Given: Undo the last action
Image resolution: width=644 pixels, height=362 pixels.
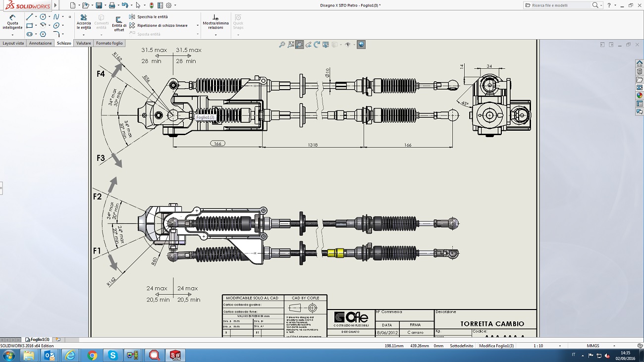Looking at the screenshot, I should (125, 5).
